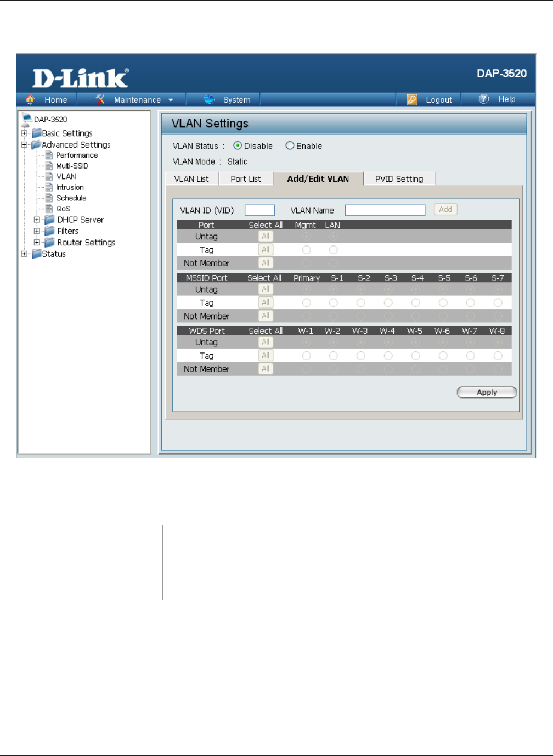Open Performance in the settings tree
Screen dimensions: 553x756
(77, 155)
